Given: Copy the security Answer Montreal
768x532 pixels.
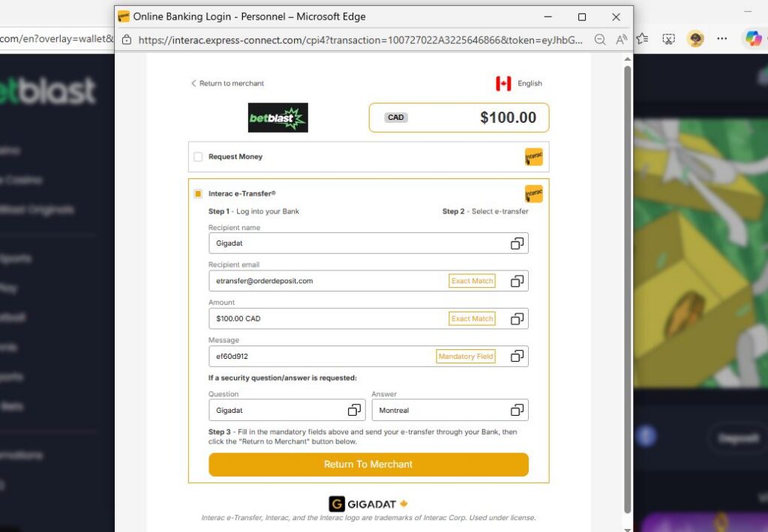Looking at the screenshot, I should pyautogui.click(x=517, y=410).
